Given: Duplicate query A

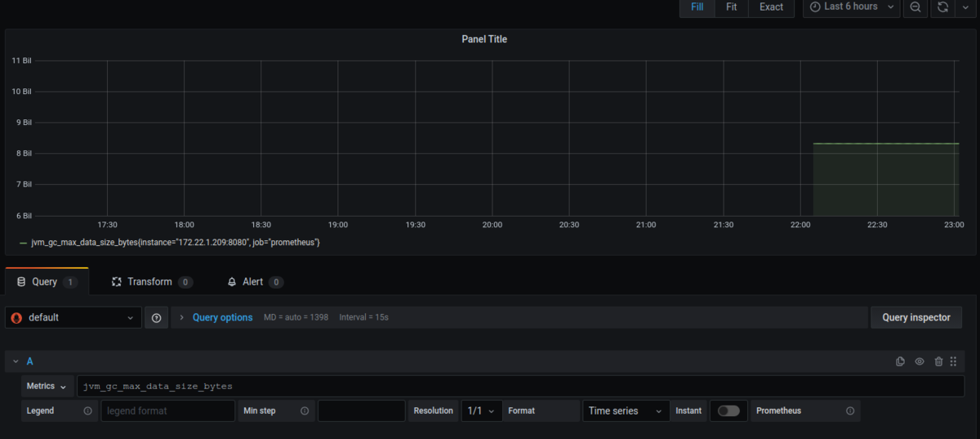Looking at the screenshot, I should click(x=900, y=361).
